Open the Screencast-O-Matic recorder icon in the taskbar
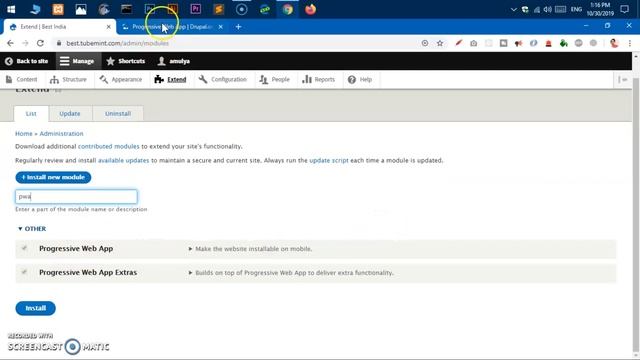The width and height of the screenshot is (640, 360). click(x=241, y=9)
